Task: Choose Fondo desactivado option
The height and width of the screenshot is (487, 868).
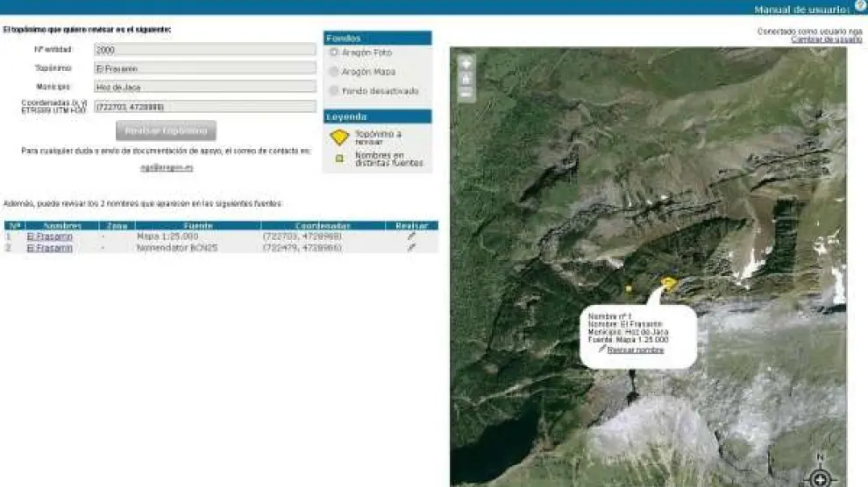Action: click(x=333, y=91)
